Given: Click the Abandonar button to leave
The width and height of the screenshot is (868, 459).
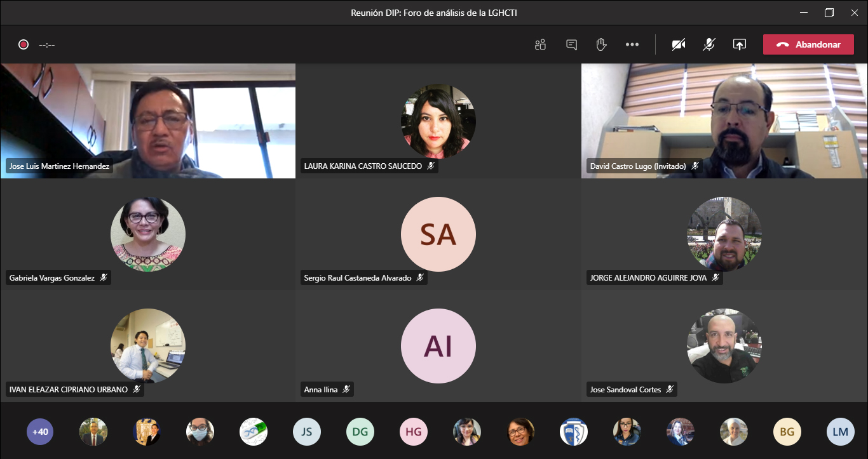Looking at the screenshot, I should click(808, 44).
